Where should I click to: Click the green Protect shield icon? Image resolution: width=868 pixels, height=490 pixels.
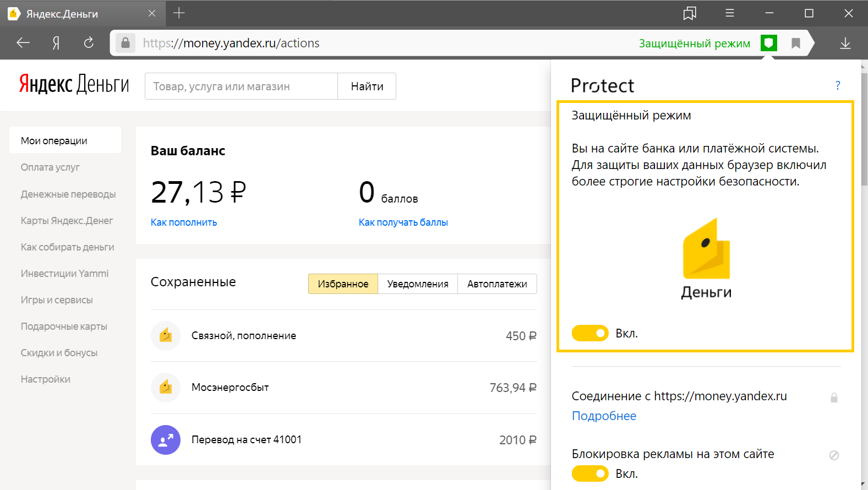tap(768, 43)
